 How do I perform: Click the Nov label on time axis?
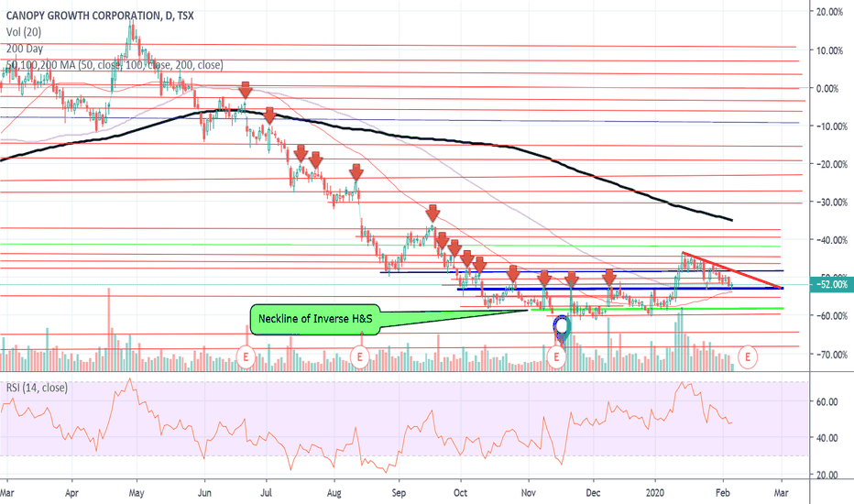tap(528, 493)
